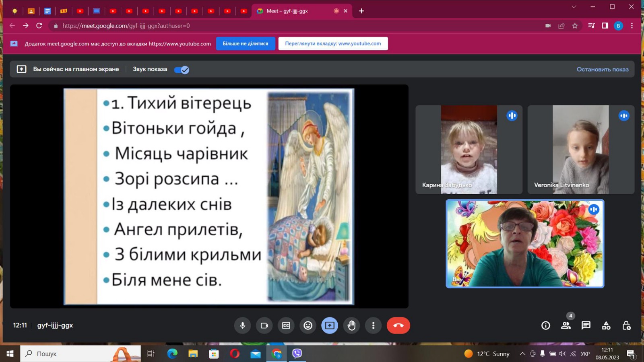
Task: Open Microsoft Store from taskbar
Action: [x=214, y=354]
